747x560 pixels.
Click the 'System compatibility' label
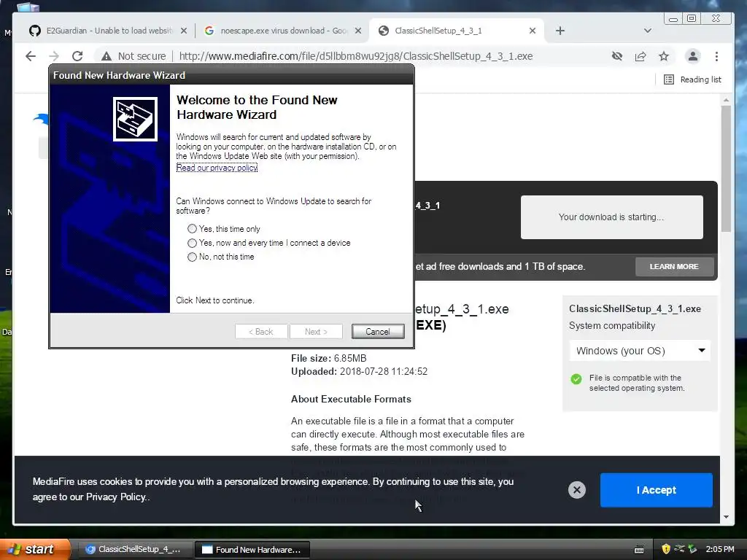click(x=612, y=326)
